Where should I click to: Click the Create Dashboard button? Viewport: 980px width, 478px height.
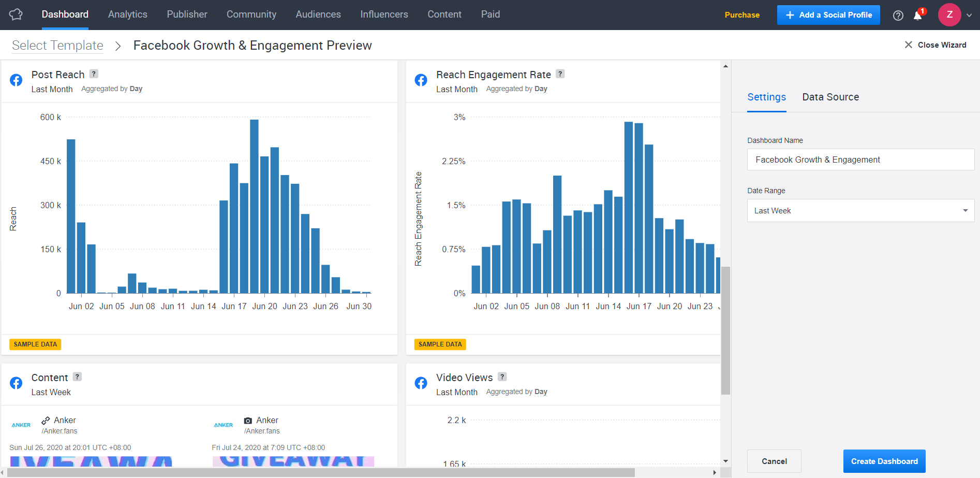pyautogui.click(x=884, y=461)
